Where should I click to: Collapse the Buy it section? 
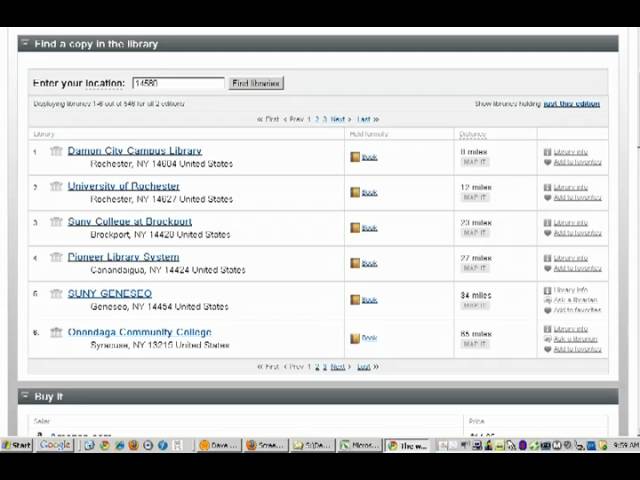click(25, 396)
